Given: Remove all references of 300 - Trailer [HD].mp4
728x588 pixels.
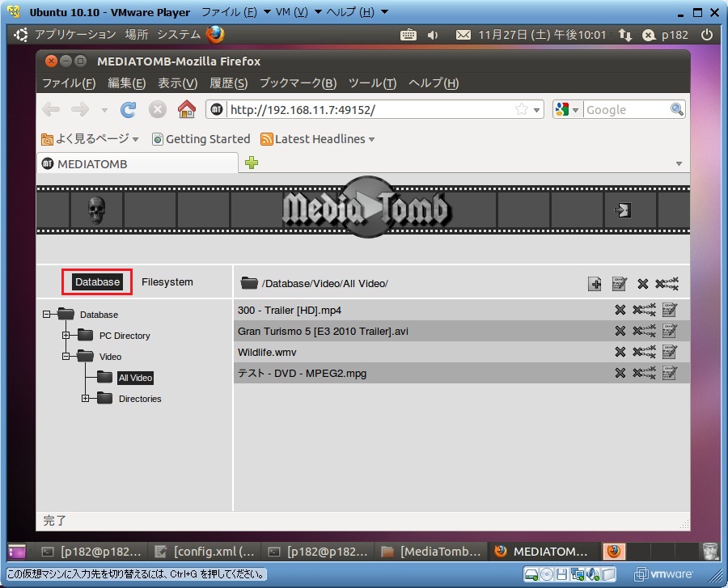Looking at the screenshot, I should pos(644,310).
